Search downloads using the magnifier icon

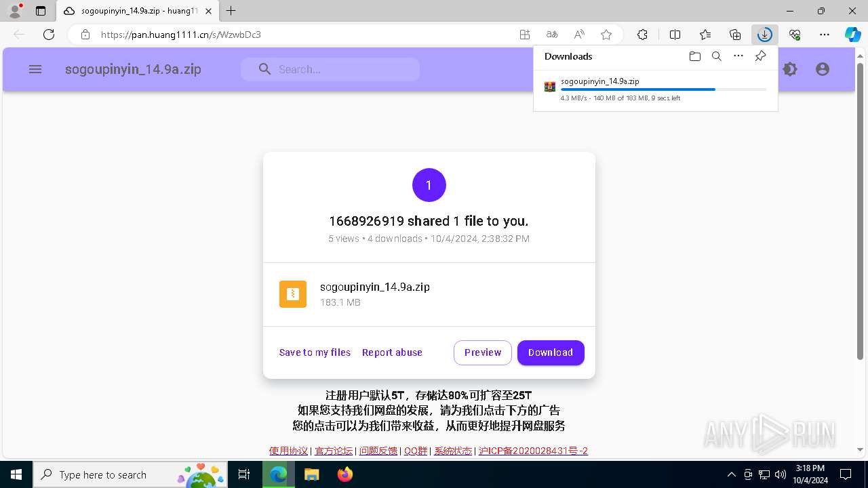[716, 56]
